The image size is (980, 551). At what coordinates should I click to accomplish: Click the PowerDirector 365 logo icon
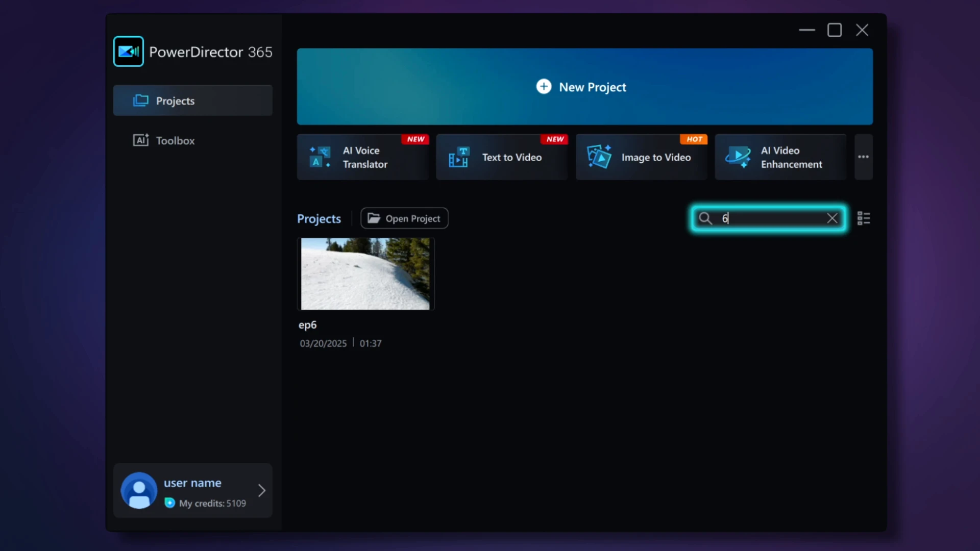pyautogui.click(x=129, y=52)
